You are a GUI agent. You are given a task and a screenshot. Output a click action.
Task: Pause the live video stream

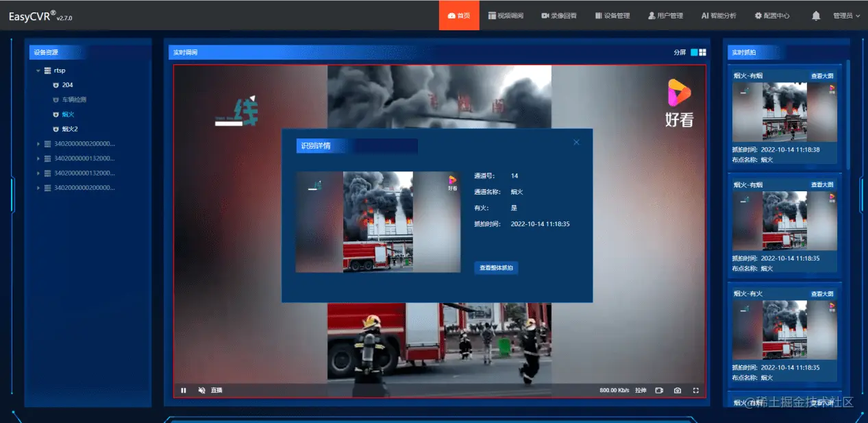point(184,390)
